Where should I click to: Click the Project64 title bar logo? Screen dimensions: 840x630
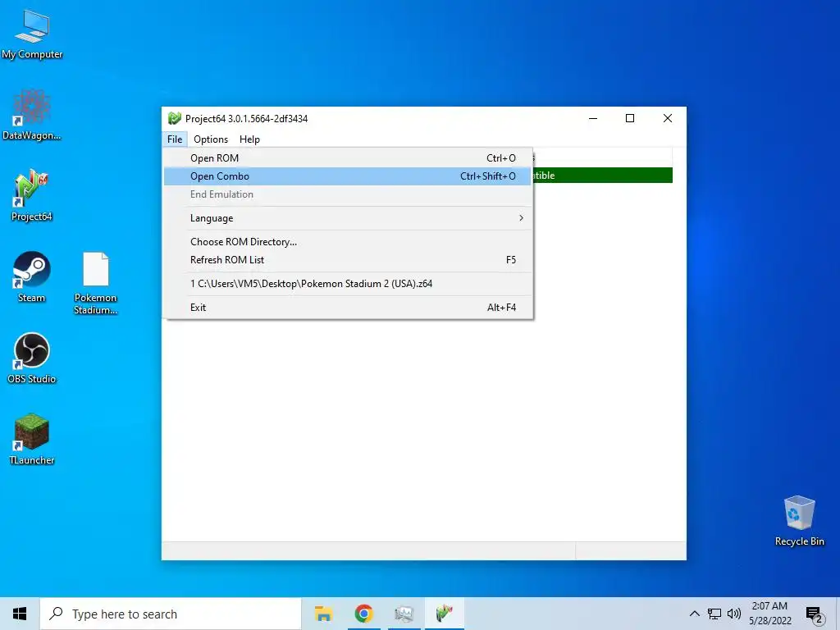174,118
